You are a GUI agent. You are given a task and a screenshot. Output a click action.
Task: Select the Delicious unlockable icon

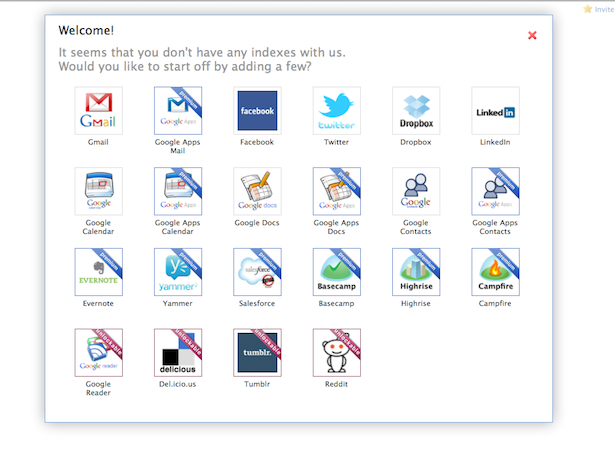pos(178,353)
